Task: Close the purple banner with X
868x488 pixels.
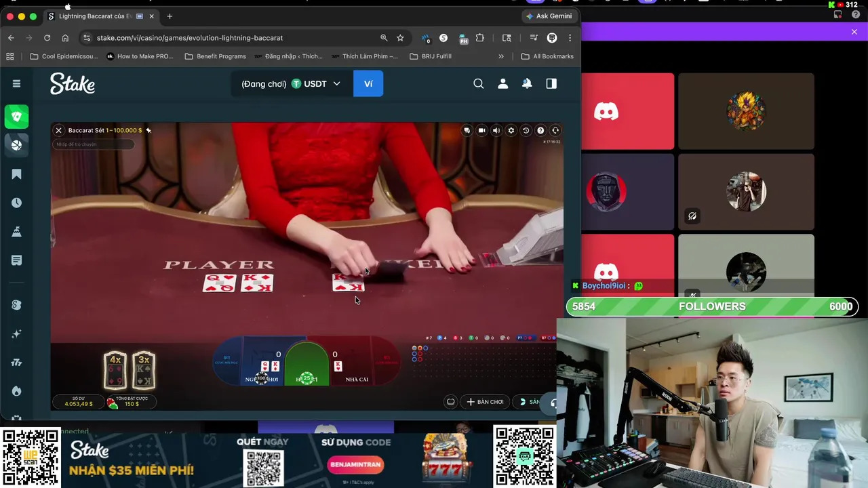Action: coord(854,32)
